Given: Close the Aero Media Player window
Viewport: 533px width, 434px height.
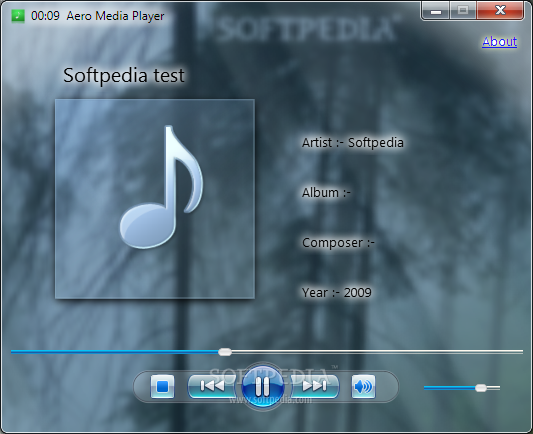Looking at the screenshot, I should point(500,11).
